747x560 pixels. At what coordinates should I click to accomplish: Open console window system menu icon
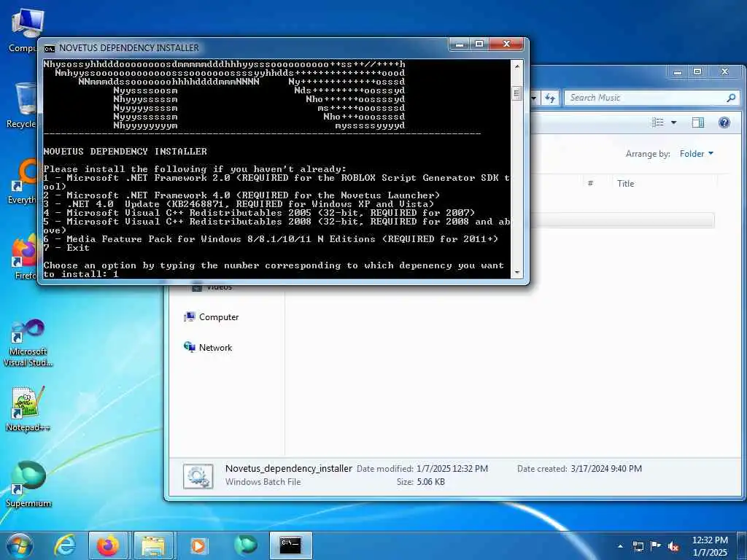49,48
